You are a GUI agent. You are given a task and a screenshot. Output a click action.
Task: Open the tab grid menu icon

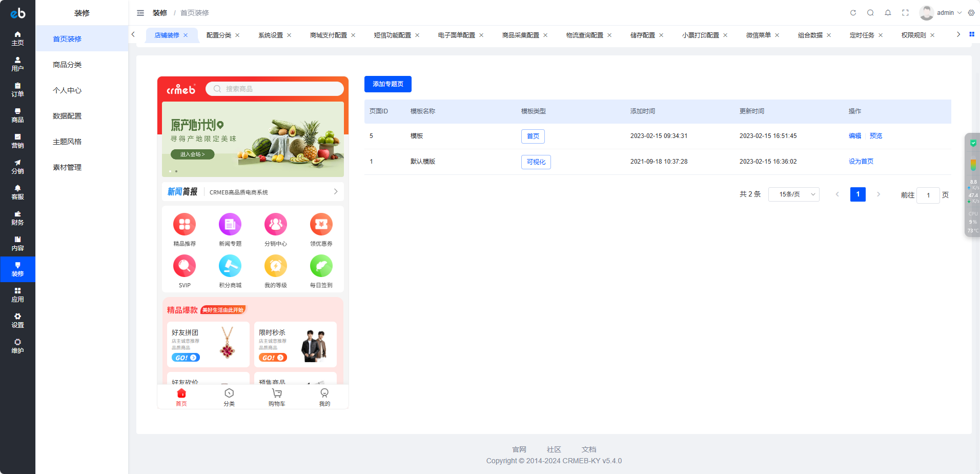tap(971, 34)
